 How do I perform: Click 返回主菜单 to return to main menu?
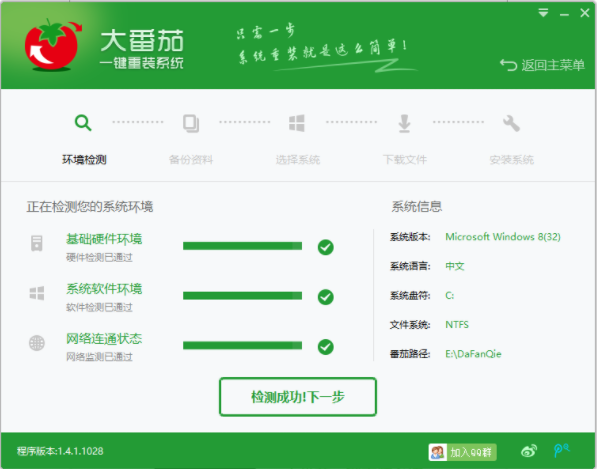[542, 65]
